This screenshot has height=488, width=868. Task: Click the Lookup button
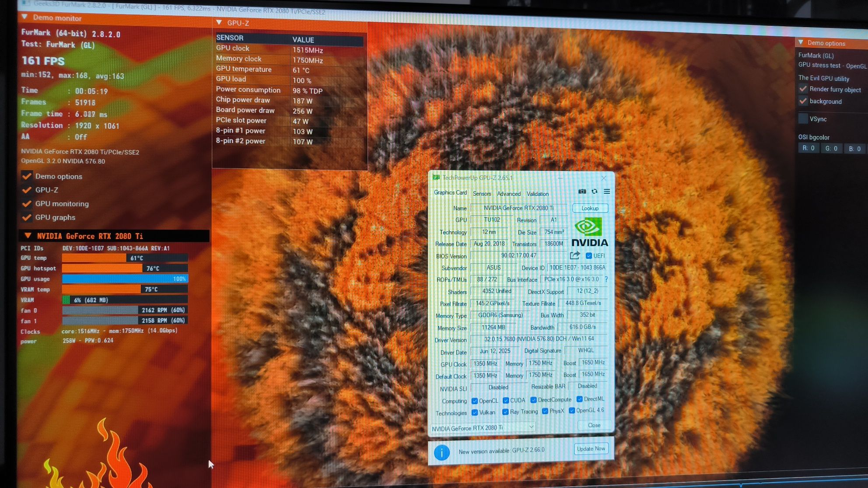[590, 208]
